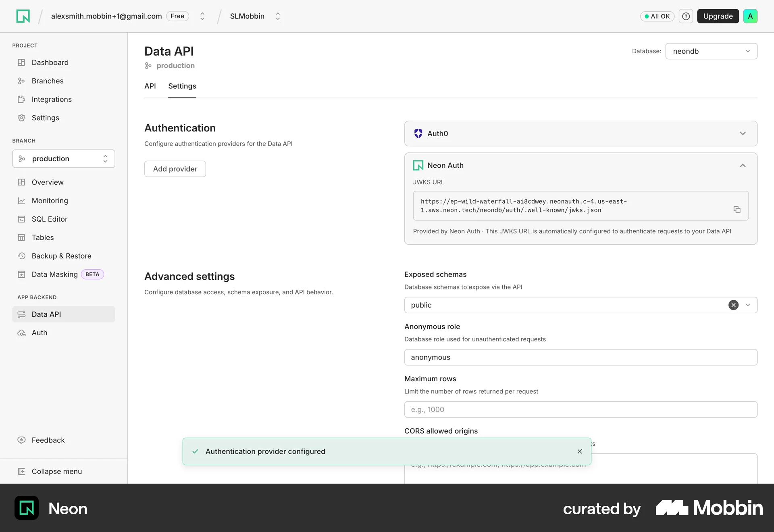Select the Settings tab under Data API
This screenshot has height=532, width=774.
click(182, 86)
